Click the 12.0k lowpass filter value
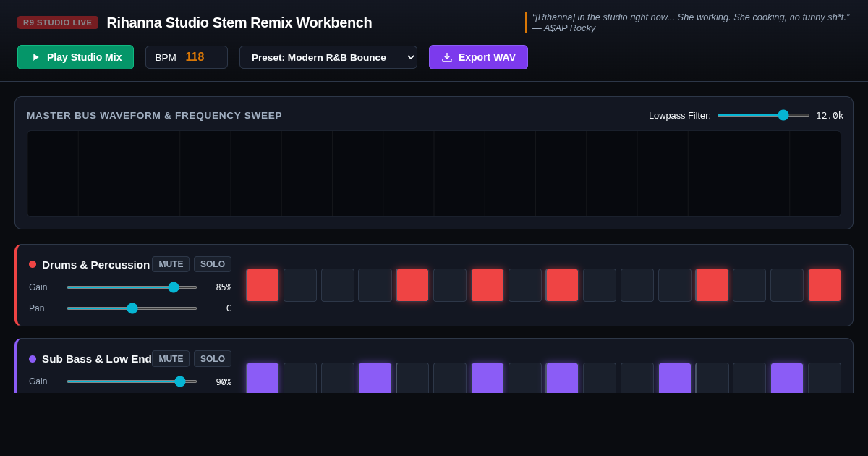The image size is (868, 456). point(830,115)
